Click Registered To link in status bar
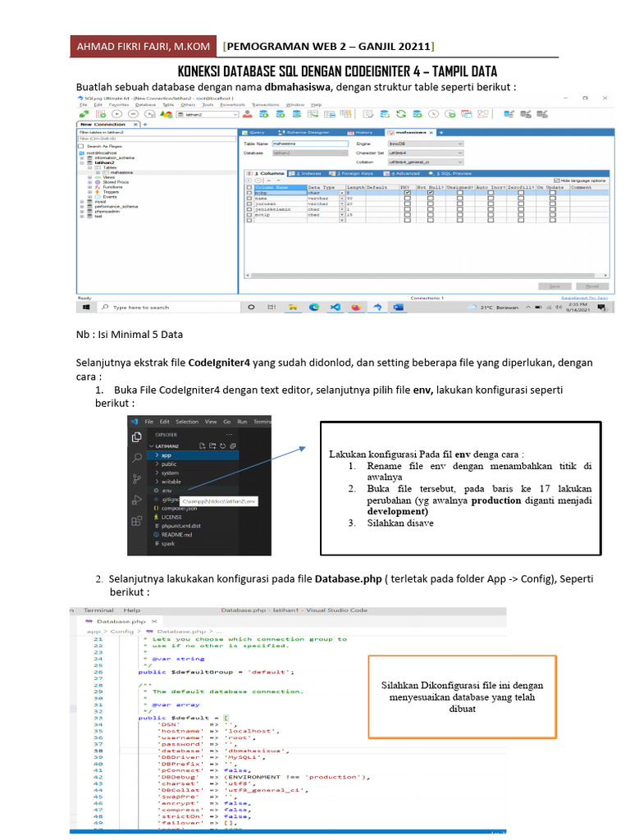This screenshot has height=840, width=630. click(x=584, y=298)
